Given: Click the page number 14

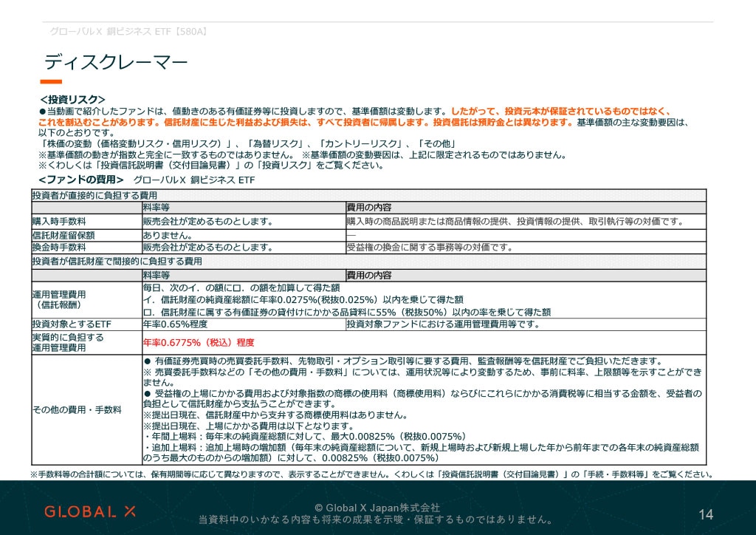Looking at the screenshot, I should click(x=706, y=515).
